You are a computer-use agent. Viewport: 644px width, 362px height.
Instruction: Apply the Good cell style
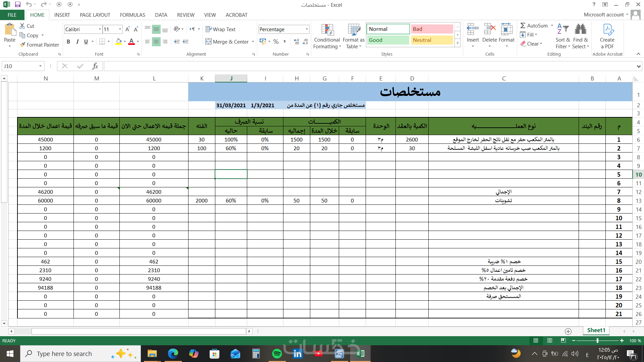(x=388, y=40)
